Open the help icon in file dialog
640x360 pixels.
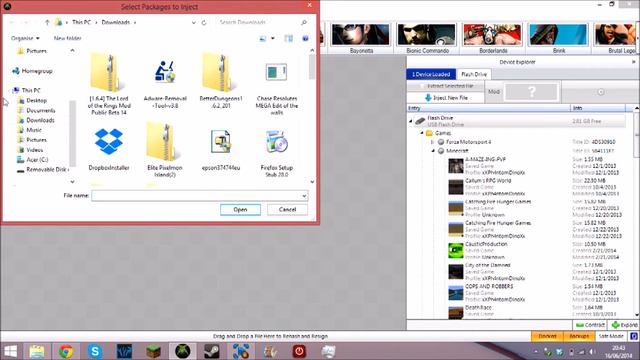click(305, 38)
